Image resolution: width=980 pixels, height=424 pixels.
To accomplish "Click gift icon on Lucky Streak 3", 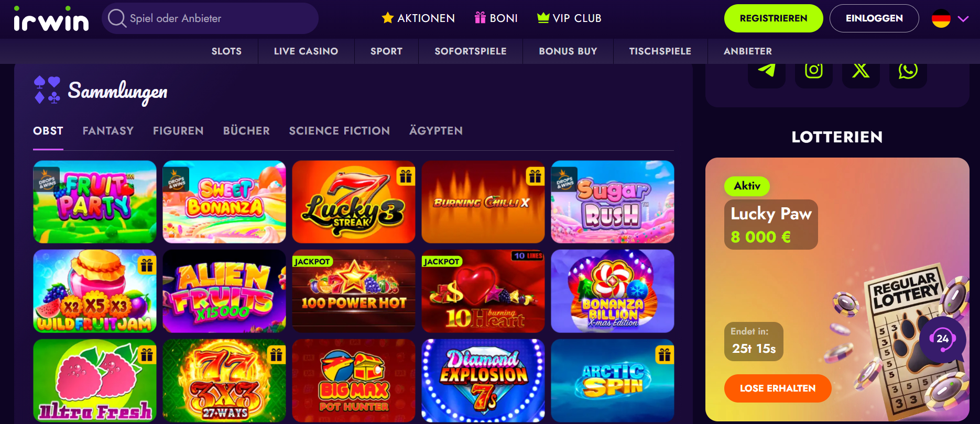I will click(406, 176).
